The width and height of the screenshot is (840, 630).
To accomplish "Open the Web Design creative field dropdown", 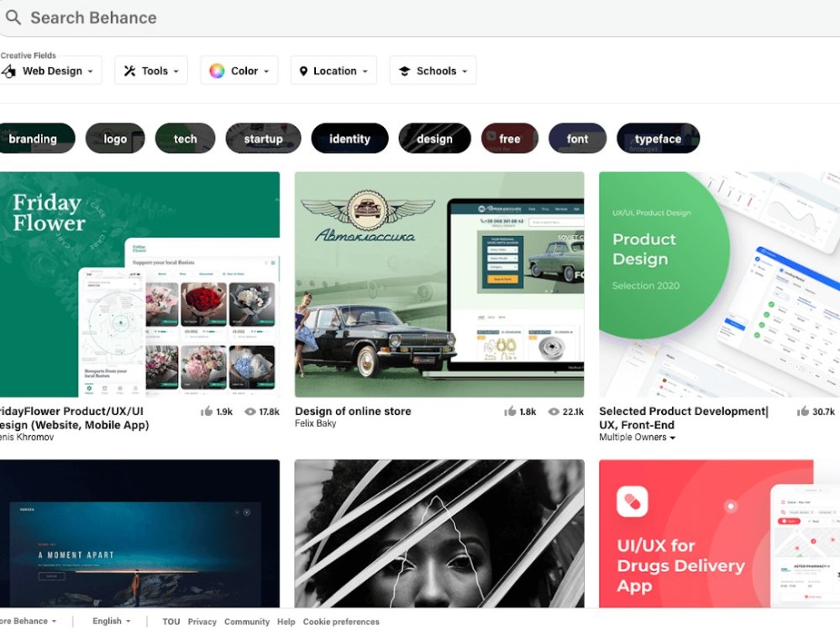I will (51, 71).
